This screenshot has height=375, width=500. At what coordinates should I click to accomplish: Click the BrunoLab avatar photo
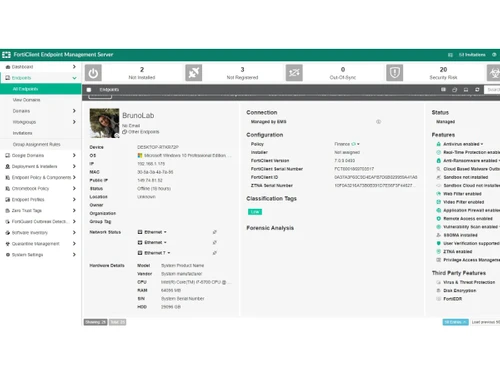(x=104, y=123)
